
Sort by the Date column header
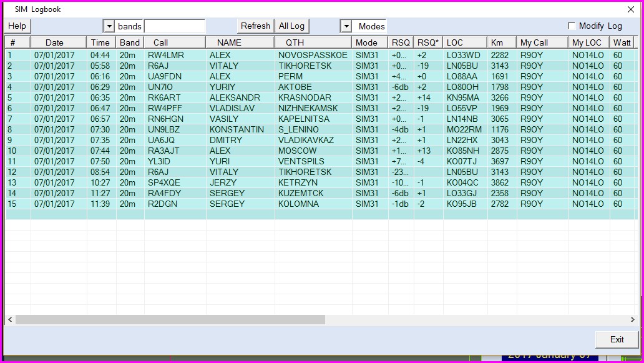tap(54, 42)
